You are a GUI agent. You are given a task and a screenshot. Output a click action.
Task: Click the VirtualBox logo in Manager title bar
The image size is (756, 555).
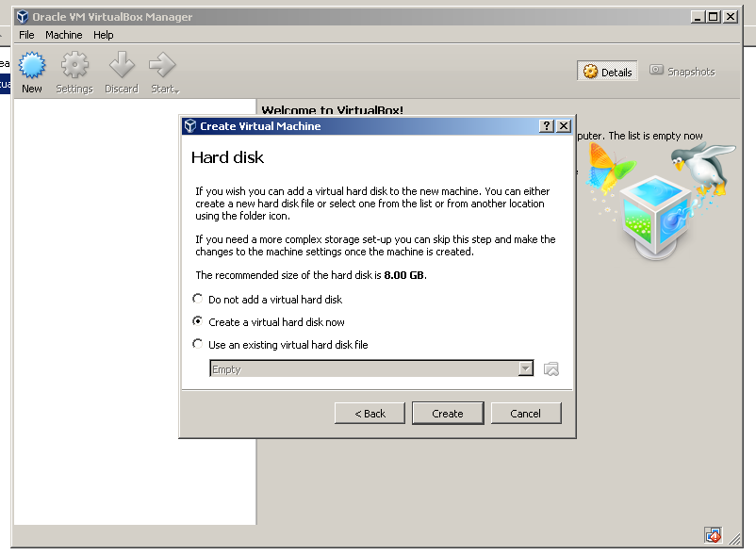[23, 17]
